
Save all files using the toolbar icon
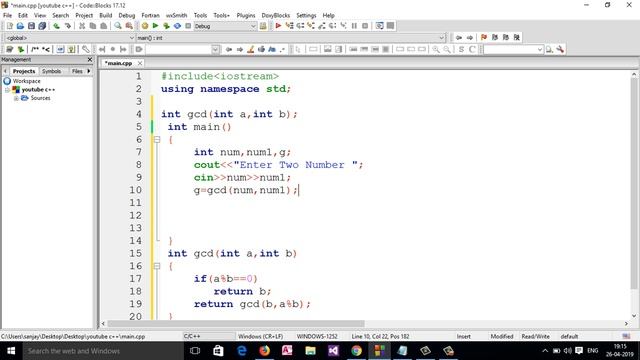coord(42,26)
